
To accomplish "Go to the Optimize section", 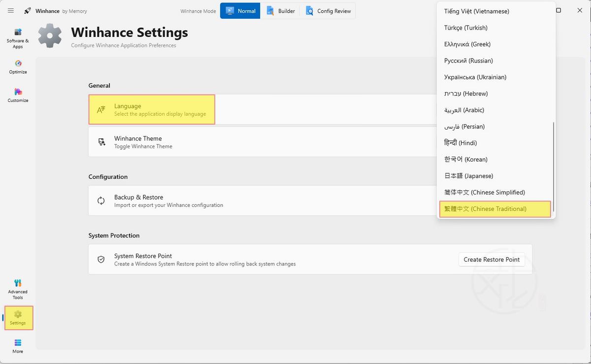I will 18,67.
